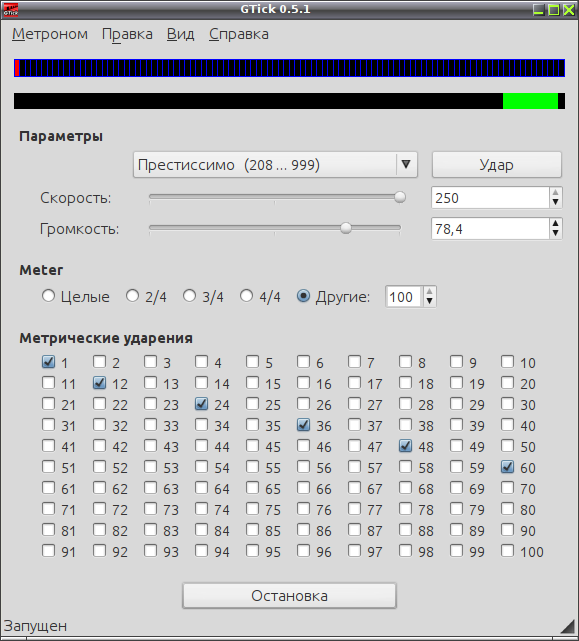Decrease the Другие beats count spinner
579x641 pixels.
[429, 302]
